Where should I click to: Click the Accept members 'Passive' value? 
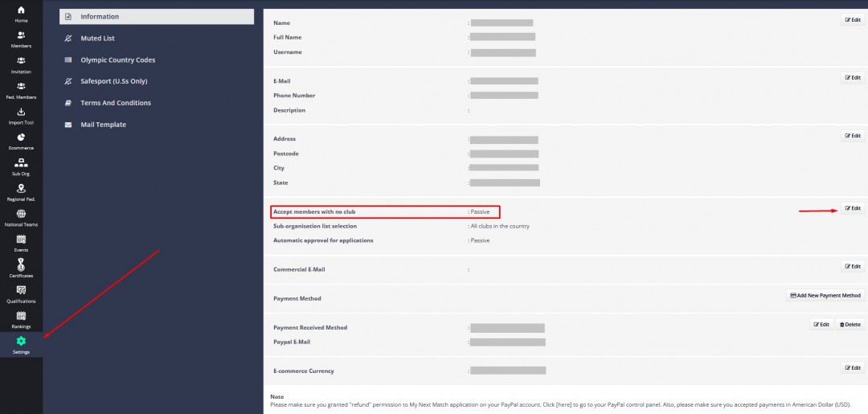pos(480,212)
